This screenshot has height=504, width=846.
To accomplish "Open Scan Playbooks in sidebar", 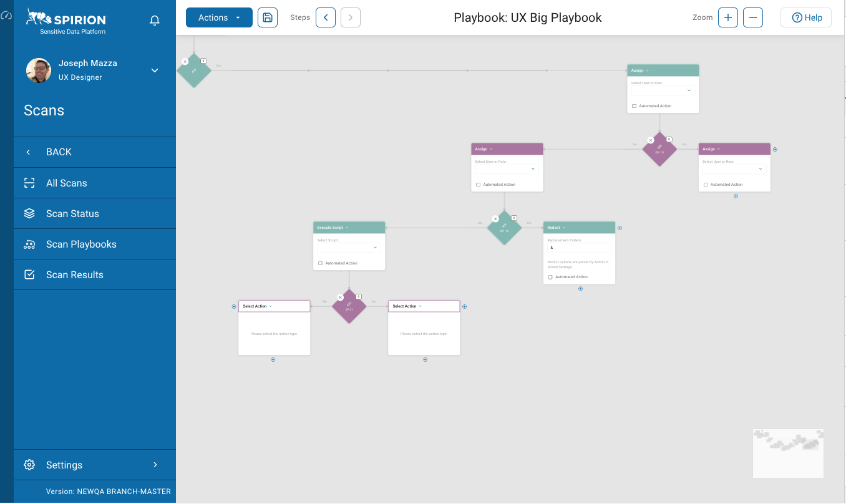I will [x=81, y=245].
